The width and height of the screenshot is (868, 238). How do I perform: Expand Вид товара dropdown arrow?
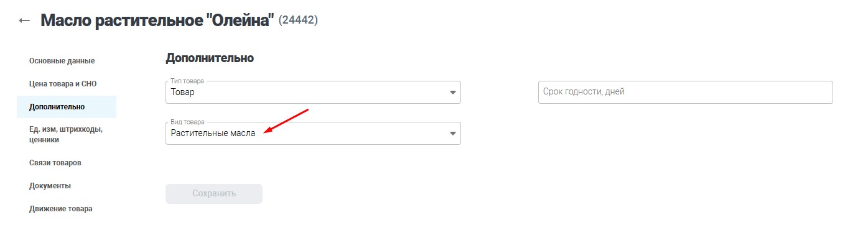452,134
